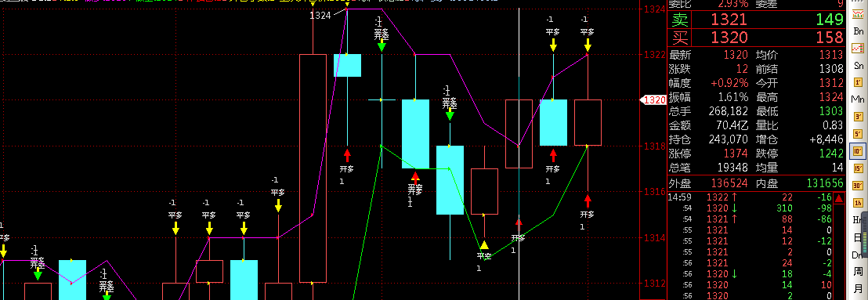Click the 1324 high price label on chart
The width and height of the screenshot is (868, 300).
[320, 16]
